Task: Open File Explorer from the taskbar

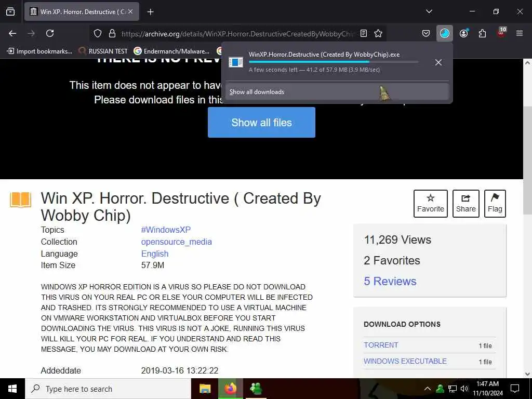Action: pyautogui.click(x=205, y=389)
